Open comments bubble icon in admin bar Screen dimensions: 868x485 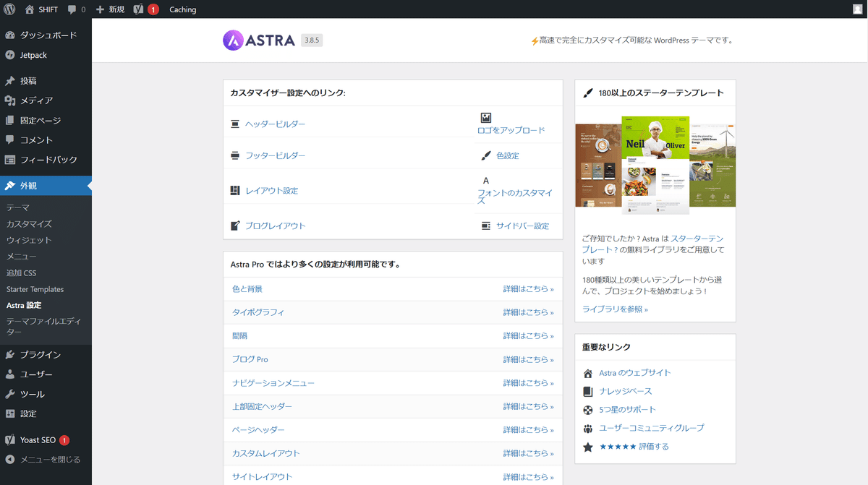pyautogui.click(x=72, y=9)
